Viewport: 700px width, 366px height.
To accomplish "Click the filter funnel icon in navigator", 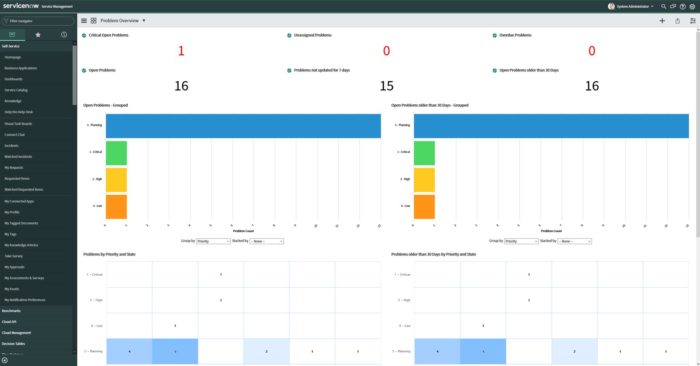I will 6,21.
